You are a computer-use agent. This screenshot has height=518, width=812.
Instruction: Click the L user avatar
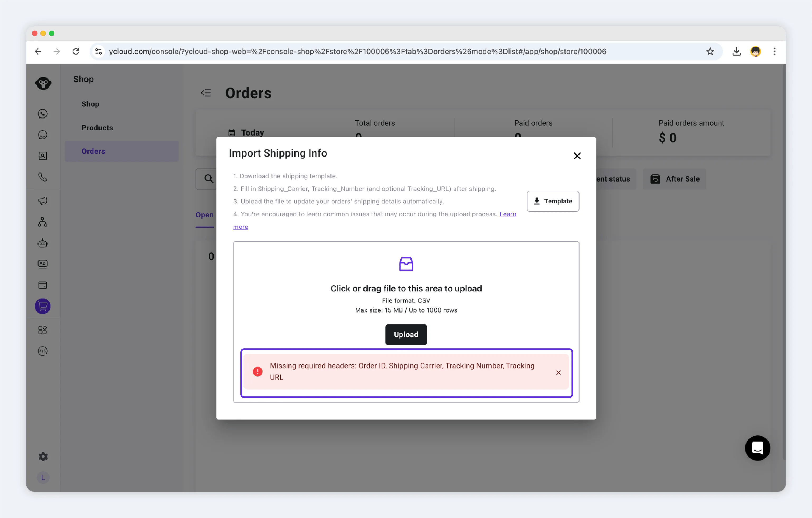(x=43, y=478)
